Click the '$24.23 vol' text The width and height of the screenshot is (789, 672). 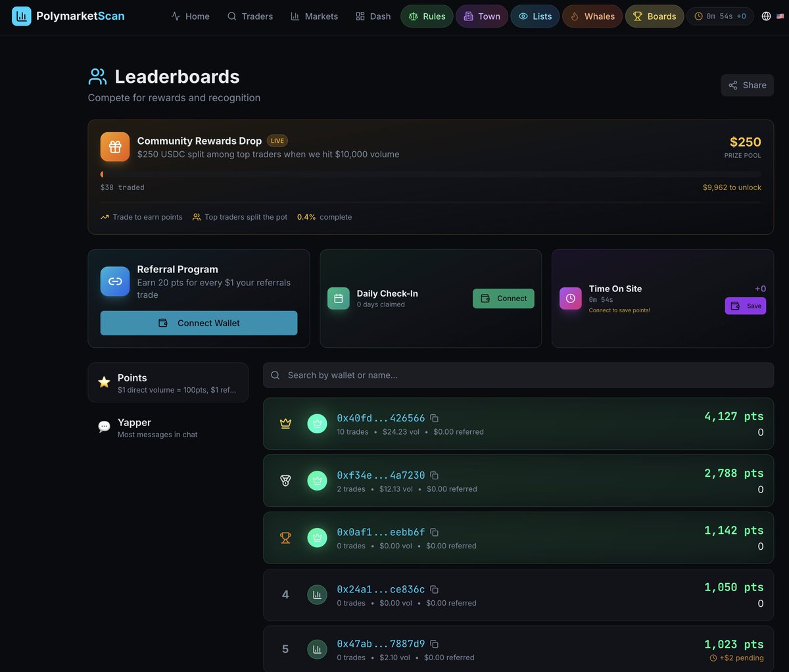coord(401,432)
